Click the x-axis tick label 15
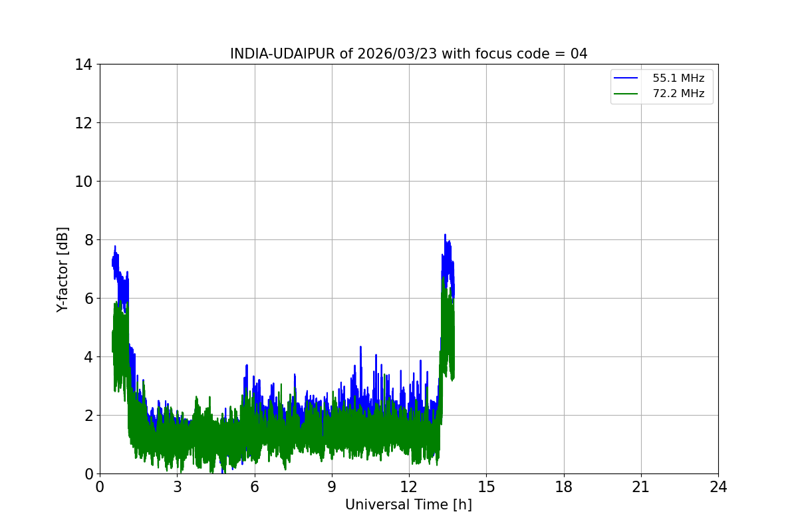This screenshot has height=532, width=798. pyautogui.click(x=486, y=487)
